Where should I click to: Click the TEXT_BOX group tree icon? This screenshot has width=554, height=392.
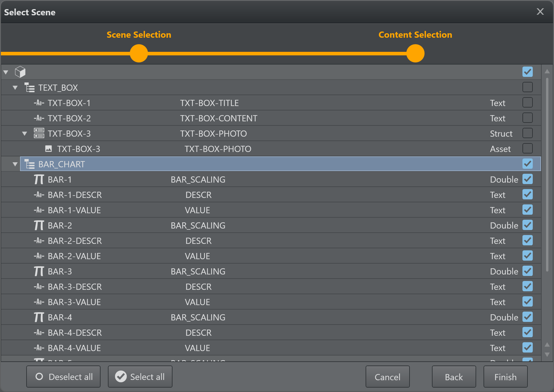click(29, 87)
